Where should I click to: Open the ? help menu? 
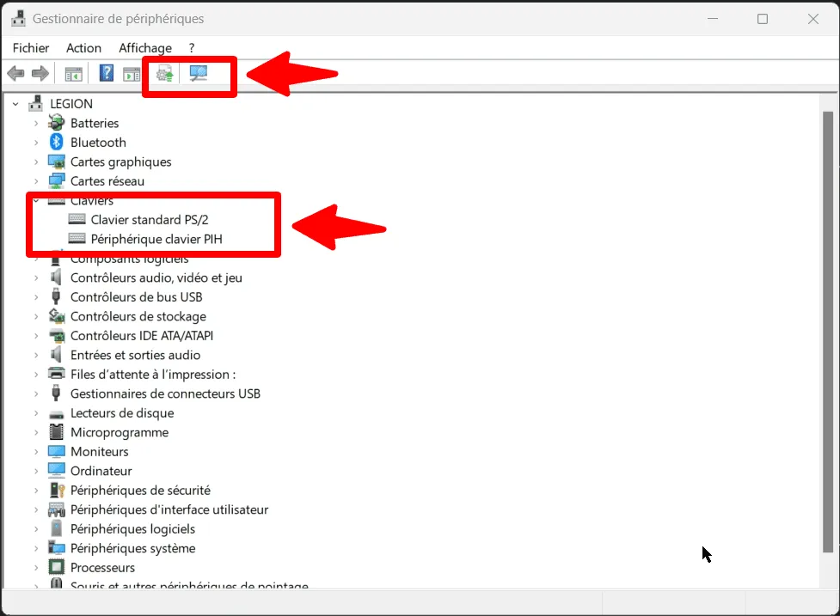191,47
